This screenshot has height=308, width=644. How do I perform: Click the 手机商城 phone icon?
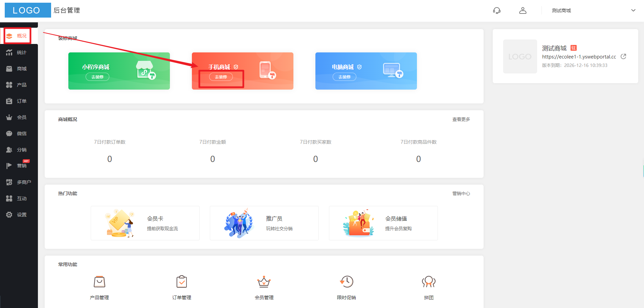click(267, 70)
